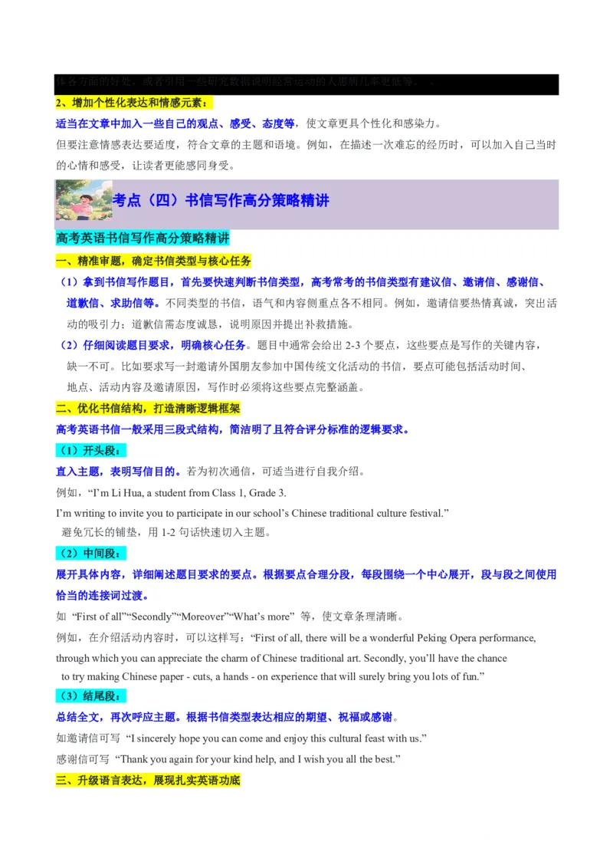The width and height of the screenshot is (613, 868).
Task: Click yellow heading '三、升级语言表达，展现扎实英语功底'
Action: point(149,781)
